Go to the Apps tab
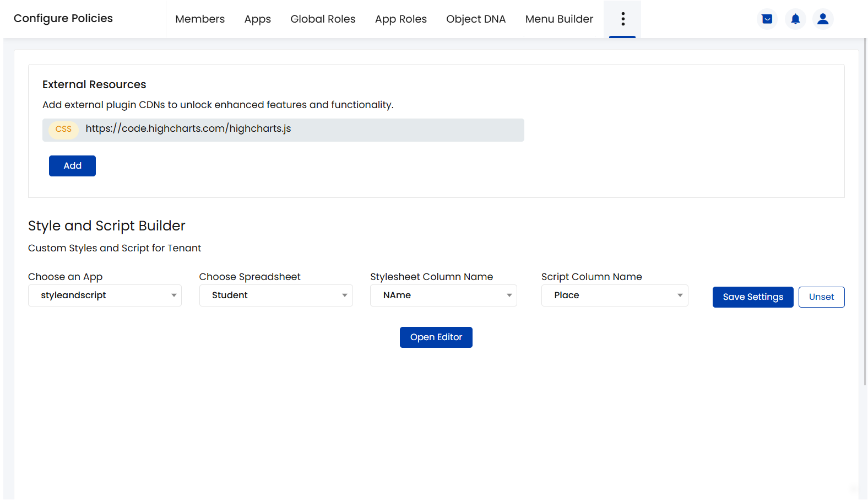 pyautogui.click(x=258, y=19)
